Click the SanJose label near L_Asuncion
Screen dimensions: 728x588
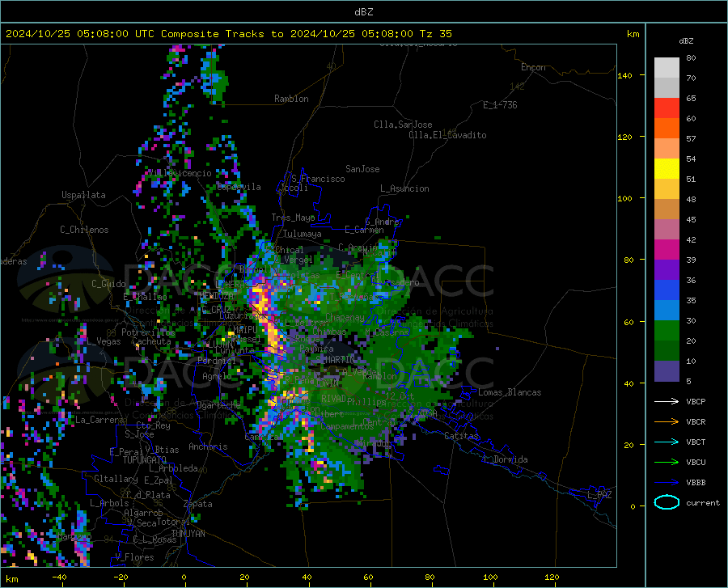[362, 169]
